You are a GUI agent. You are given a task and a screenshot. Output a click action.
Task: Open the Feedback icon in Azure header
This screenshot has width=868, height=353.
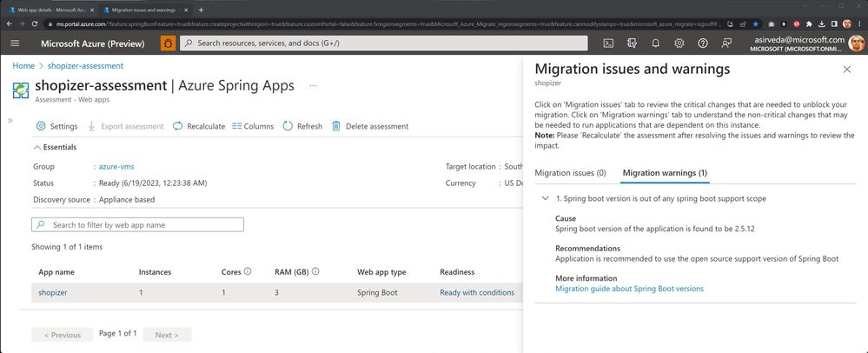[727, 43]
